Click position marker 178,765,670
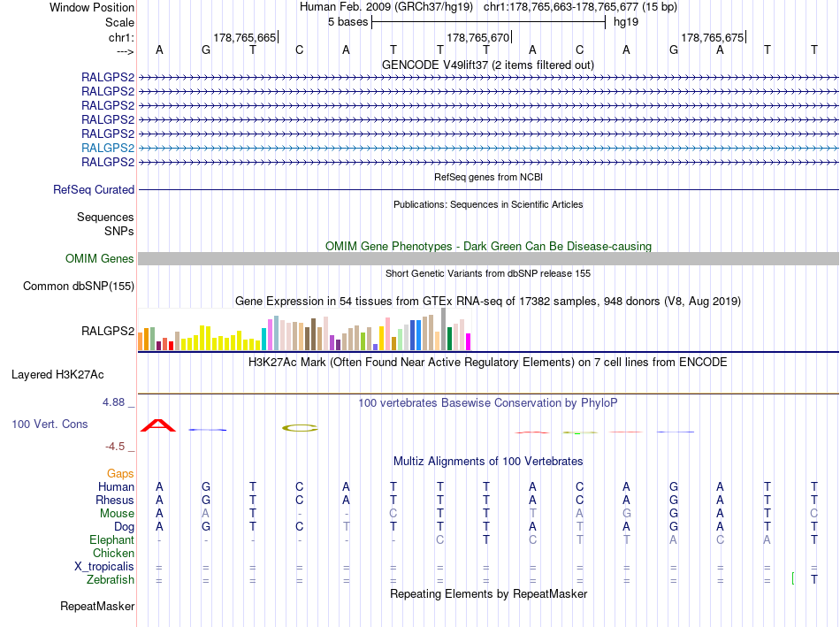This screenshot has height=627, width=840. tap(478, 37)
